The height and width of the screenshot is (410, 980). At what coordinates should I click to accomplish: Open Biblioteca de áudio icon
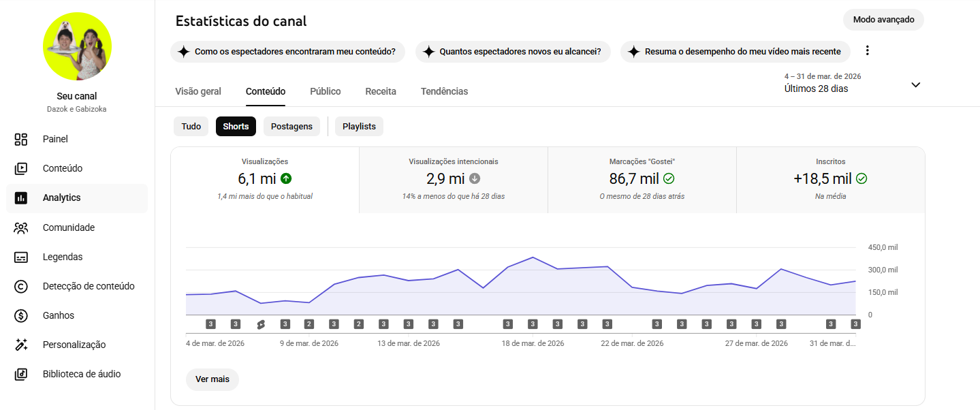pos(21,375)
